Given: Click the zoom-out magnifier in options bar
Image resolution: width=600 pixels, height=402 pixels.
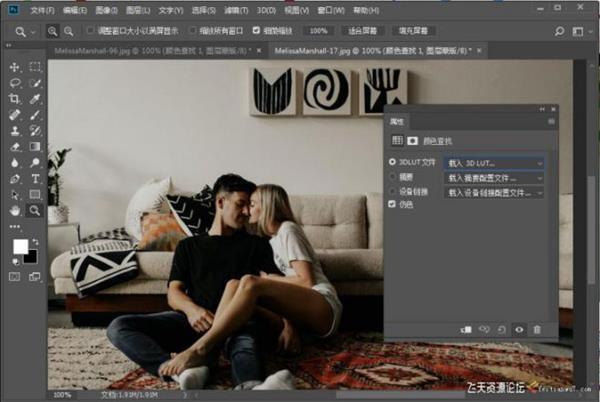Looking at the screenshot, I should coord(68,31).
